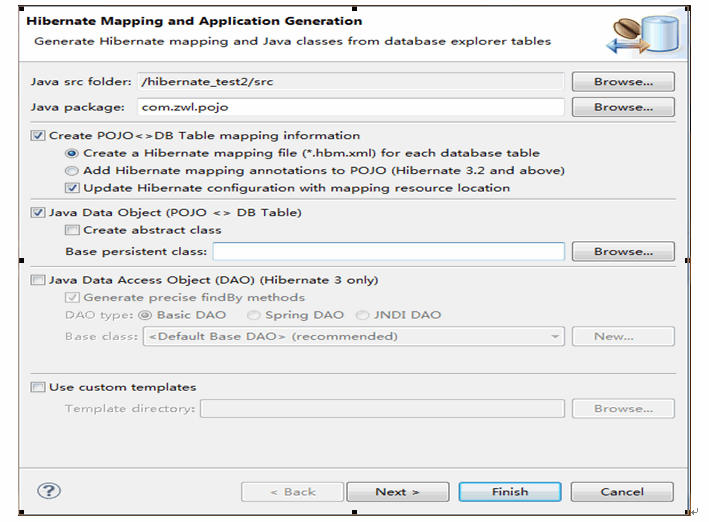Select Basic DAO radio button
Screen dimensions: 709x522
(145, 315)
